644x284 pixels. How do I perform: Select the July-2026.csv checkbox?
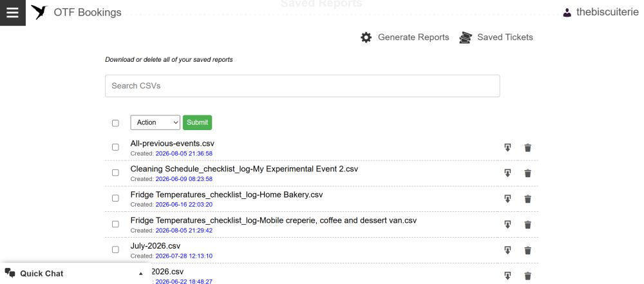[115, 249]
